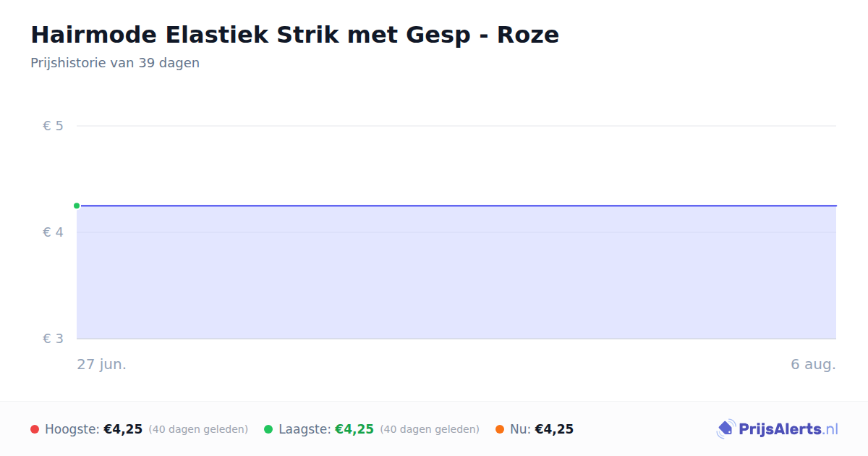The image size is (868, 456).
Task: Click the product title Hairmode Elastiek Strik
Action: tap(294, 35)
